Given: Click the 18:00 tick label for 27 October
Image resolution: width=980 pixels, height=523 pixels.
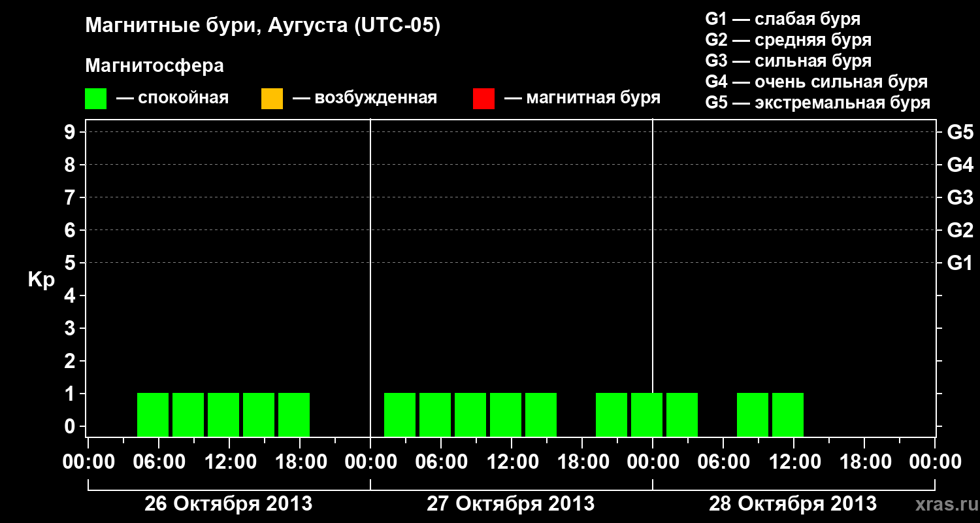Looking at the screenshot, I should (x=582, y=462).
